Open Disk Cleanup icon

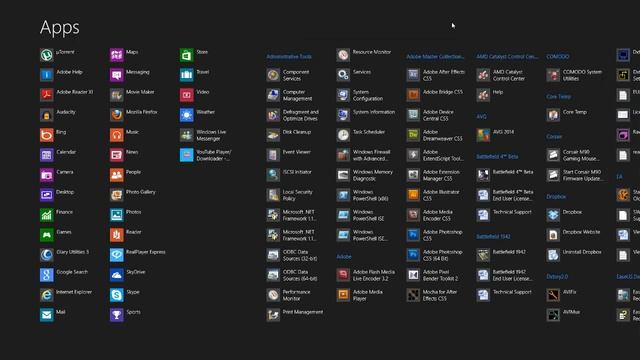click(x=273, y=135)
